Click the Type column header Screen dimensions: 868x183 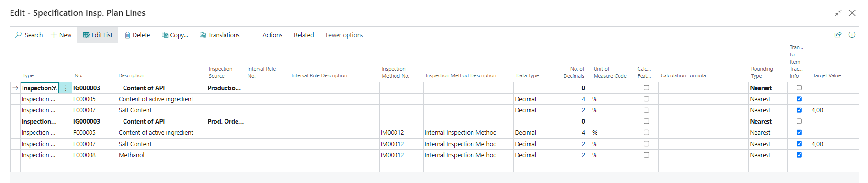point(28,75)
